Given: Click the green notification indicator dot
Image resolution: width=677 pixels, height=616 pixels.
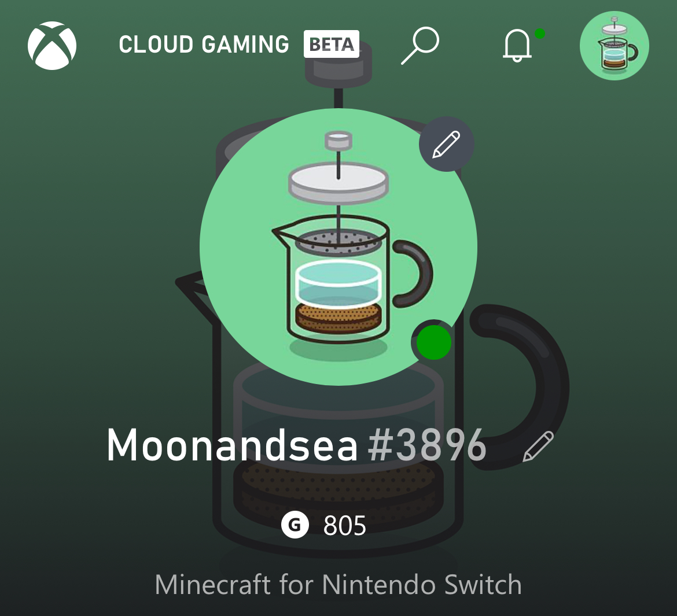Looking at the screenshot, I should pos(540,34).
